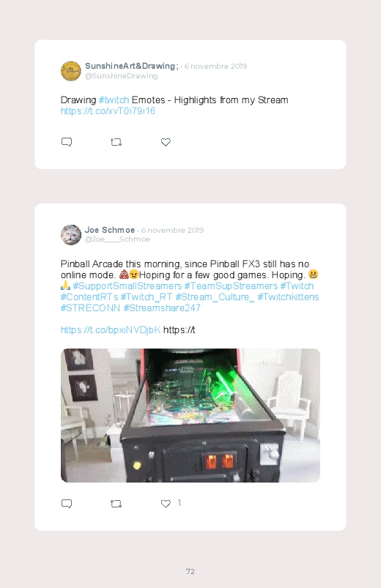Open SunshineArt&Drawing gold profile avatar
Viewport: 381px width, 588px height.
click(x=71, y=71)
